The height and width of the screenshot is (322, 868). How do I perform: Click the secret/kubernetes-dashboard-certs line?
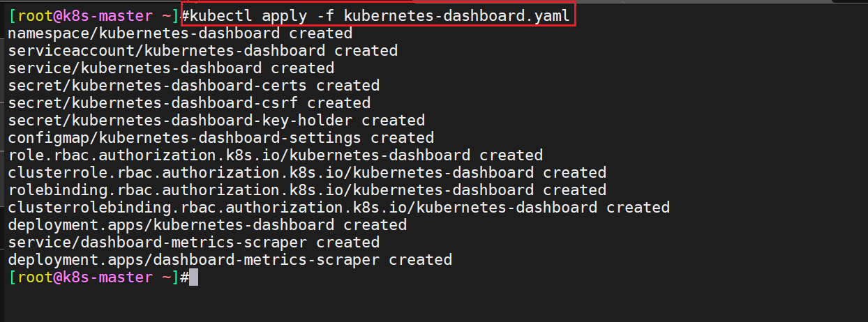click(193, 85)
